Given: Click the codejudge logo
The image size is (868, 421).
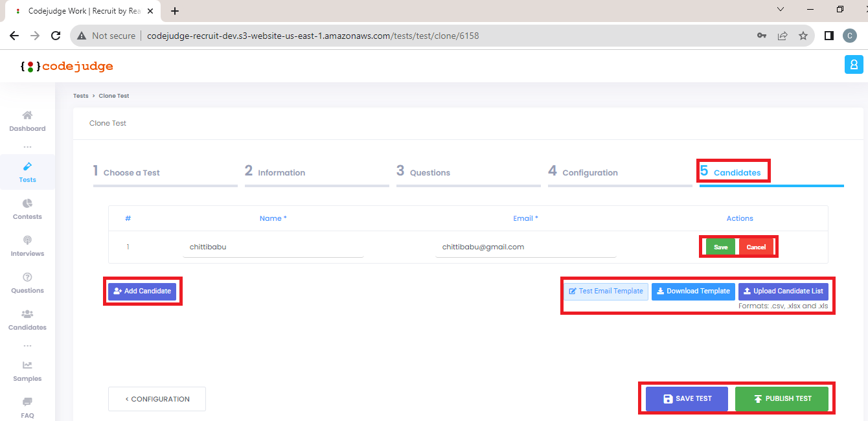Looking at the screenshot, I should click(x=66, y=65).
